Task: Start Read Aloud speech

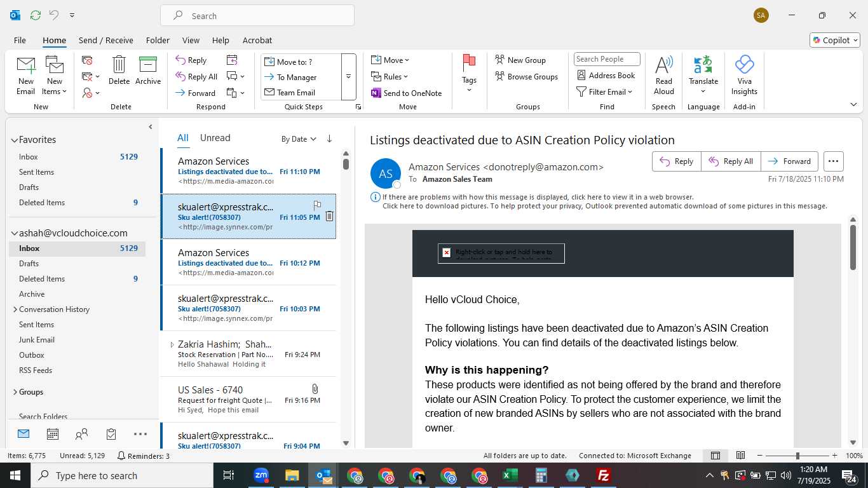Action: [x=663, y=75]
